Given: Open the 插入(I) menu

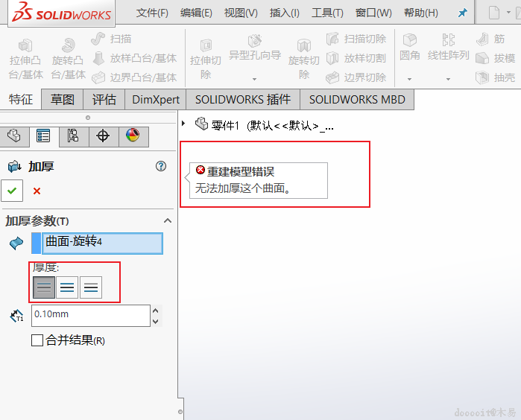Looking at the screenshot, I should (285, 13).
